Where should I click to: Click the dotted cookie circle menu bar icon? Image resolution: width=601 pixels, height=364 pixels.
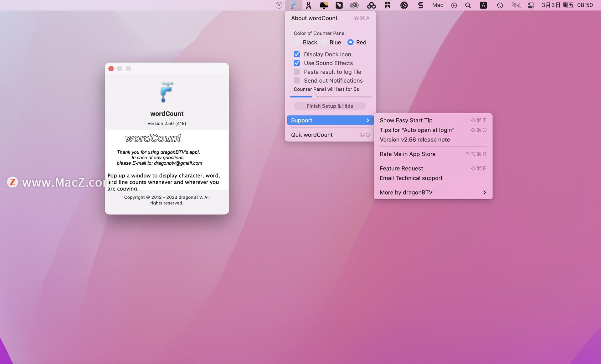point(404,5)
